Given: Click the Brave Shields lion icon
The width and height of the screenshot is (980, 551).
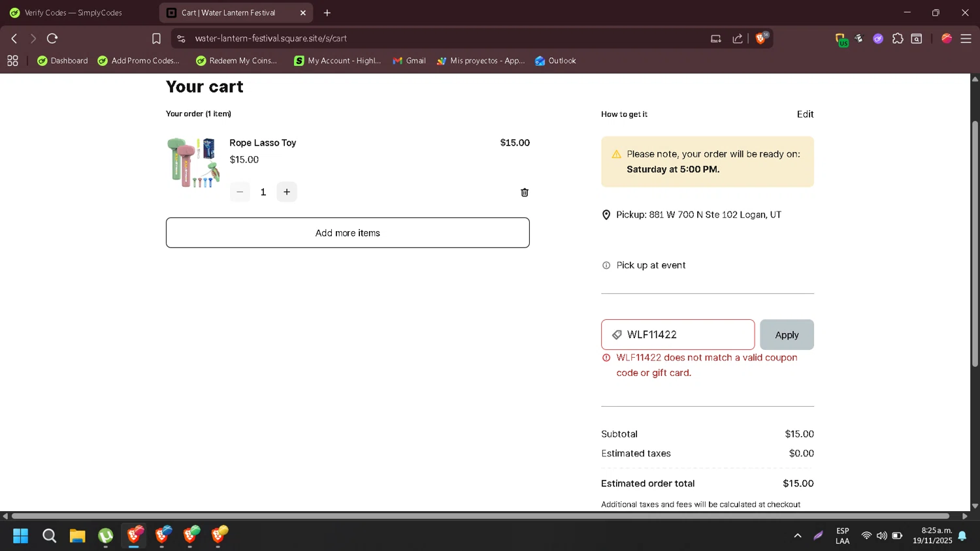Looking at the screenshot, I should [x=760, y=39].
